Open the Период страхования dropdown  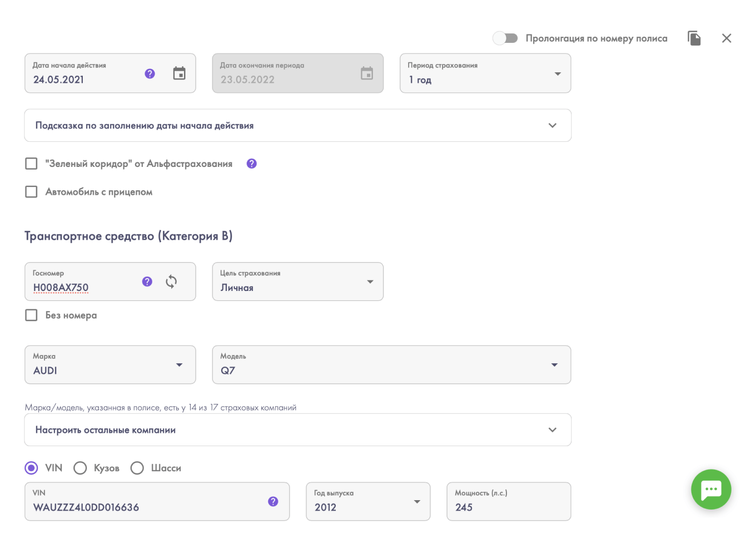tap(485, 73)
